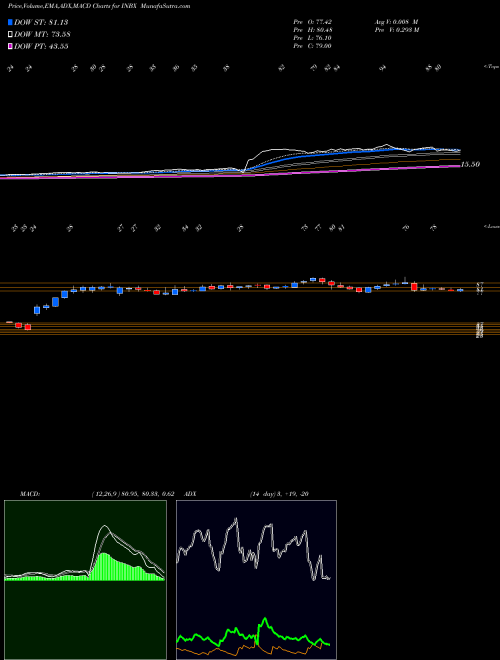The image size is (500, 660).
Task: Click the Lows label at right edge
Action: click(x=492, y=227)
